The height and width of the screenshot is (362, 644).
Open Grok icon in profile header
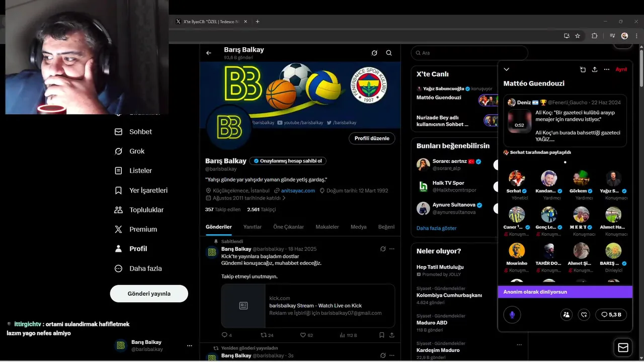374,53
